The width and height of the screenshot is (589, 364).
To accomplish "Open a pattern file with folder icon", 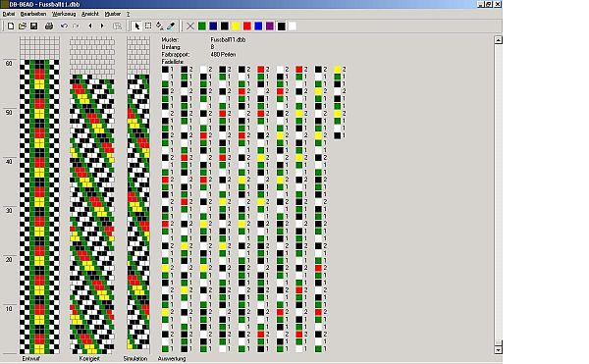I will pos(23,26).
